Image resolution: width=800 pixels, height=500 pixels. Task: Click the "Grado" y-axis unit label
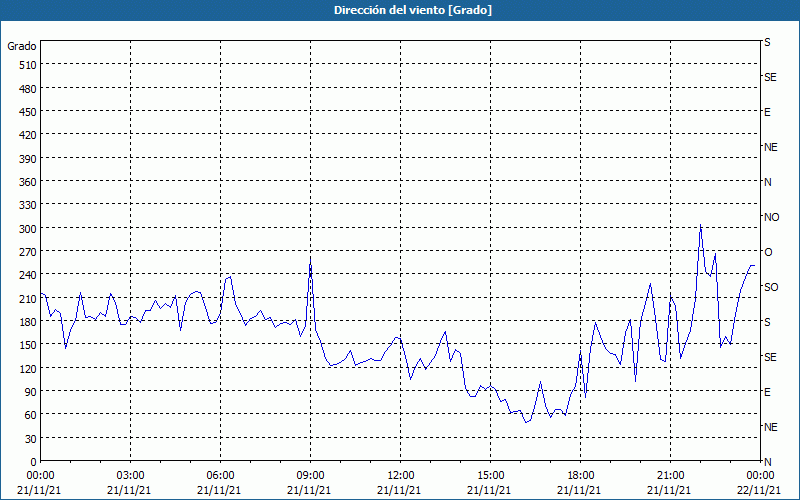(22, 46)
